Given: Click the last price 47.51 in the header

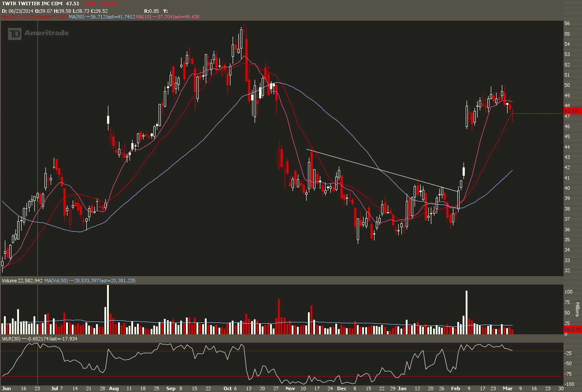Looking at the screenshot, I should point(72,4).
